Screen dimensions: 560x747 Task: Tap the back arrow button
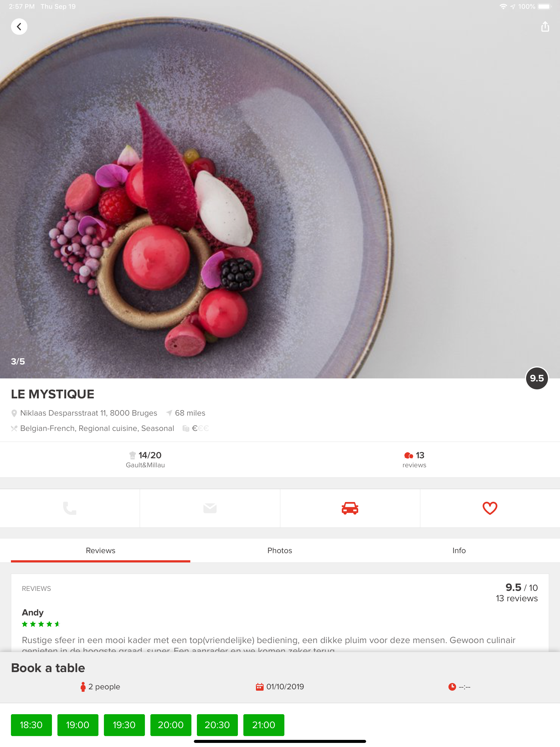[x=19, y=27]
